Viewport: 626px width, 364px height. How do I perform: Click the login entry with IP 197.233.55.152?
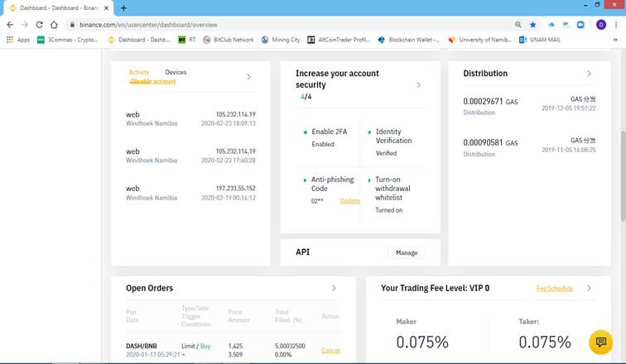190,193
